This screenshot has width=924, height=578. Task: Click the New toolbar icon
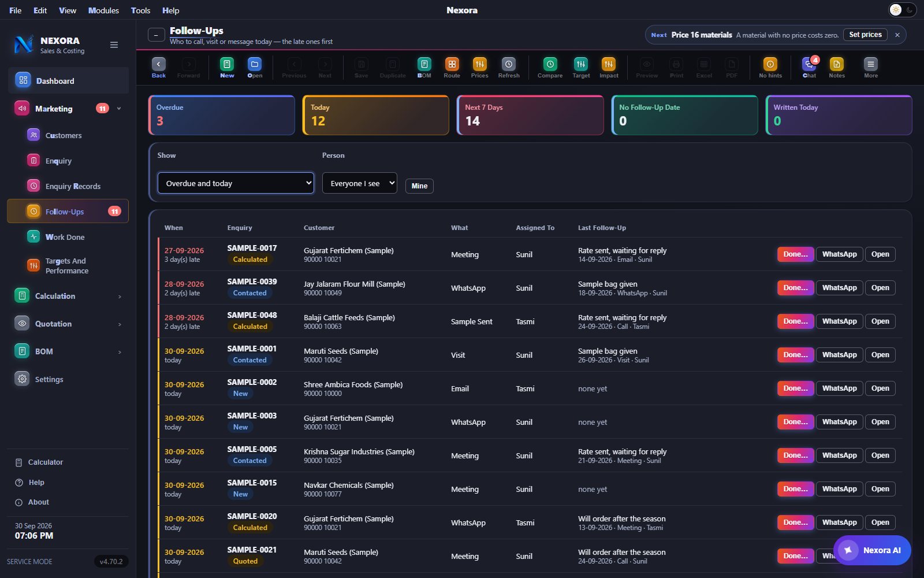point(227,67)
